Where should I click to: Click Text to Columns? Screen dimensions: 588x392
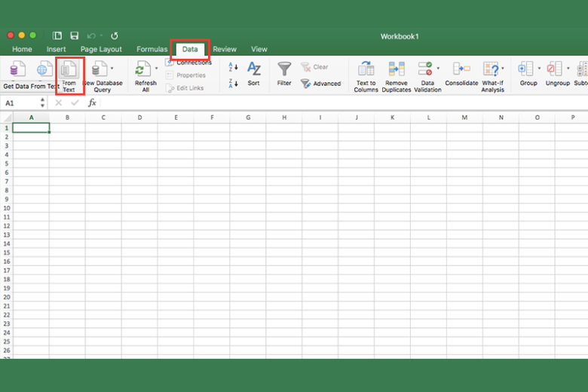366,77
